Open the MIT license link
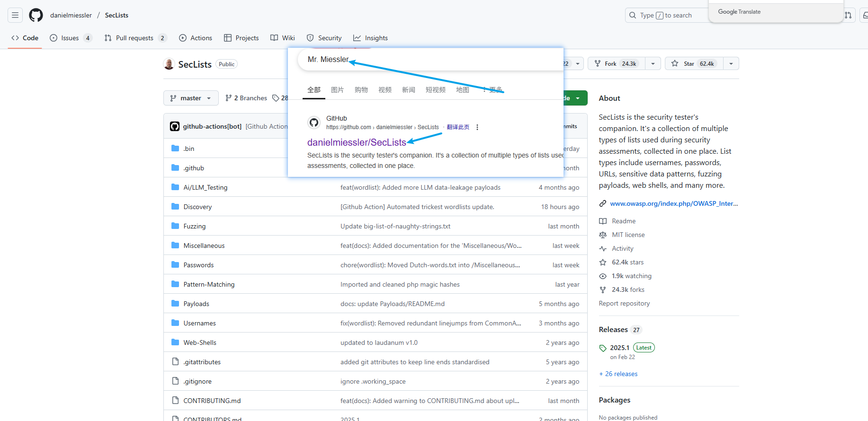Screen dimensions: 868x421 pos(628,235)
